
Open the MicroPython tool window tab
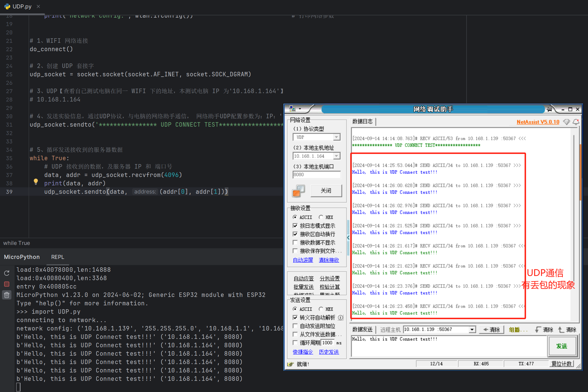(22, 257)
